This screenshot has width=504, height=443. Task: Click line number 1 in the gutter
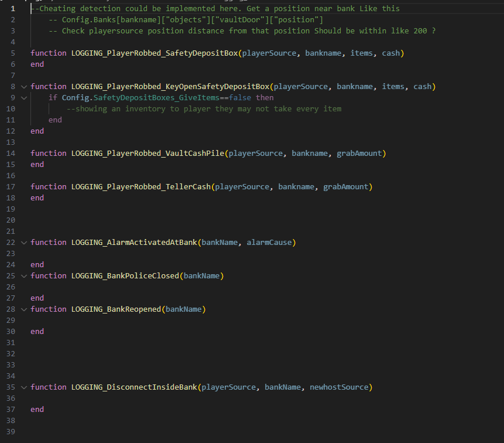tap(13, 9)
